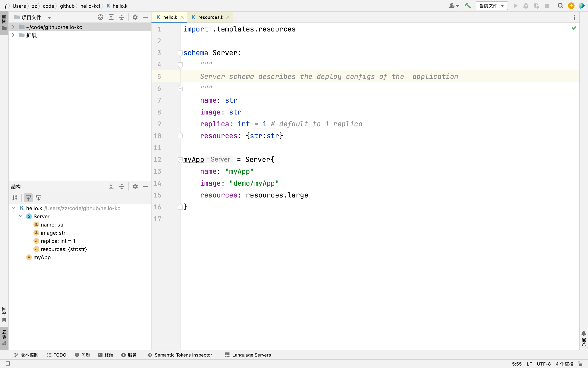The height and width of the screenshot is (368, 588).
Task: Collapse all in structure panel
Action: (x=122, y=187)
